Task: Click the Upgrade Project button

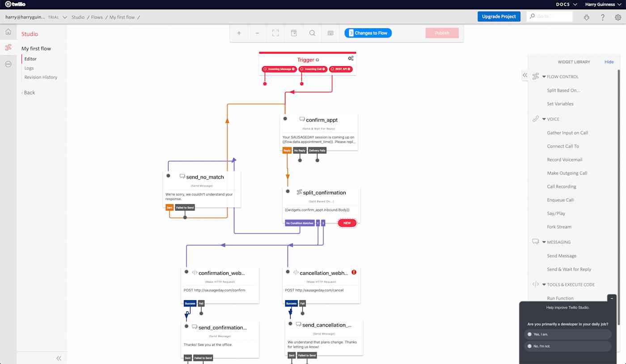Action: (x=499, y=17)
